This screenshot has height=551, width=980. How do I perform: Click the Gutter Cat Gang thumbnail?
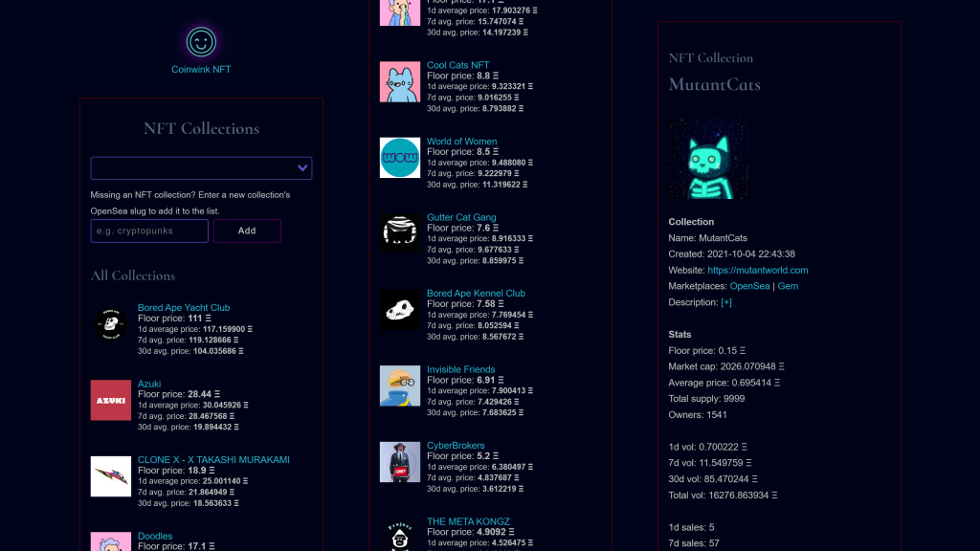[x=400, y=233]
